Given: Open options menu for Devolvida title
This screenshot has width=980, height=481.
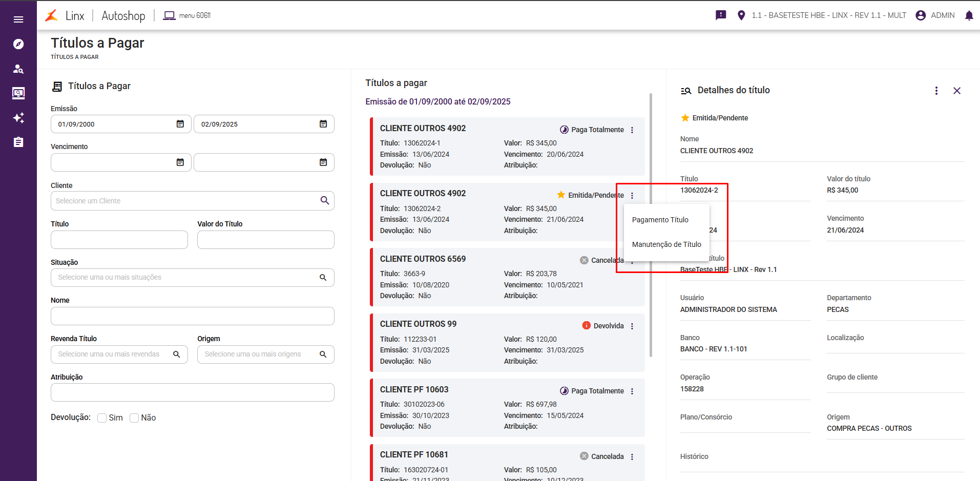Looking at the screenshot, I should click(x=632, y=326).
